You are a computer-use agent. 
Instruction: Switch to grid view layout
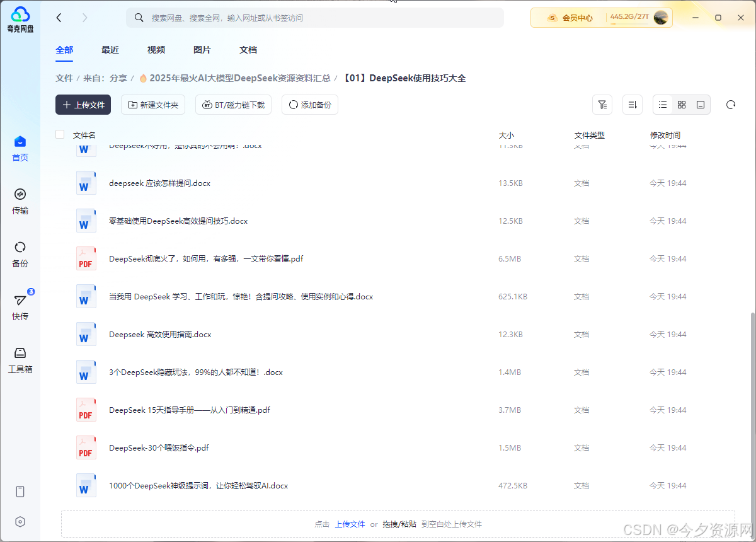tap(682, 105)
